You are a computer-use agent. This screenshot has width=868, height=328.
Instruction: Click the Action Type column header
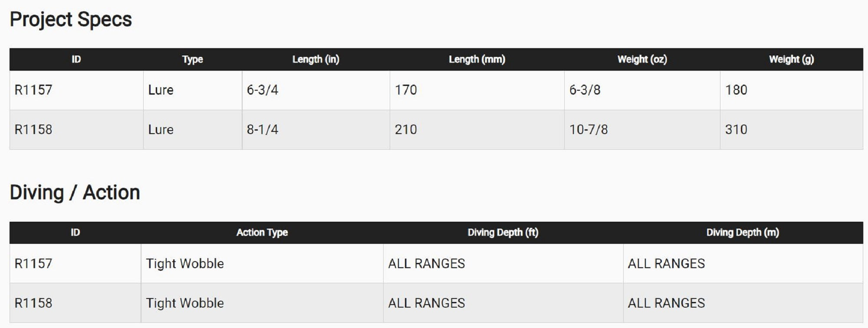click(x=262, y=233)
